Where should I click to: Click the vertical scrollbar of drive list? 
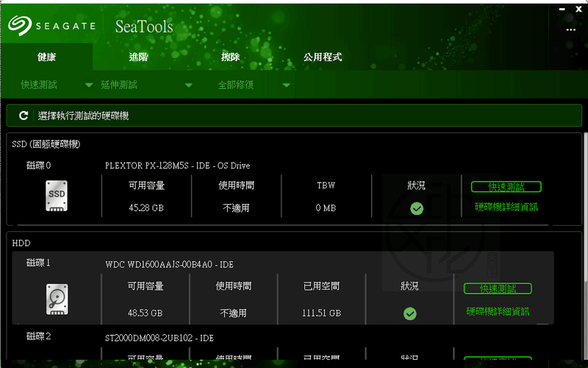(585, 207)
